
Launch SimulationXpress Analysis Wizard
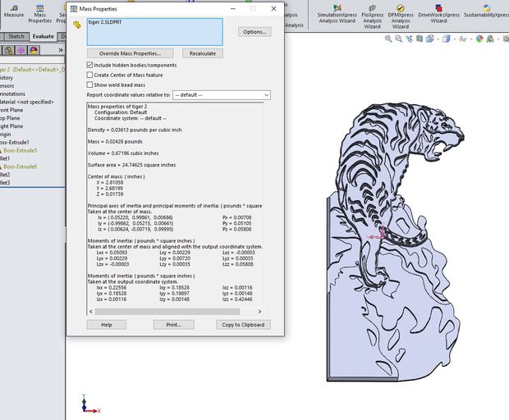point(337,14)
